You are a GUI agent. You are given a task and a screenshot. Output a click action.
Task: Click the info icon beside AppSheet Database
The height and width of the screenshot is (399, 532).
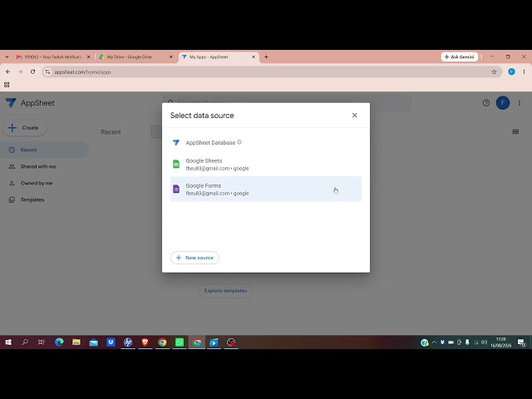click(x=239, y=142)
